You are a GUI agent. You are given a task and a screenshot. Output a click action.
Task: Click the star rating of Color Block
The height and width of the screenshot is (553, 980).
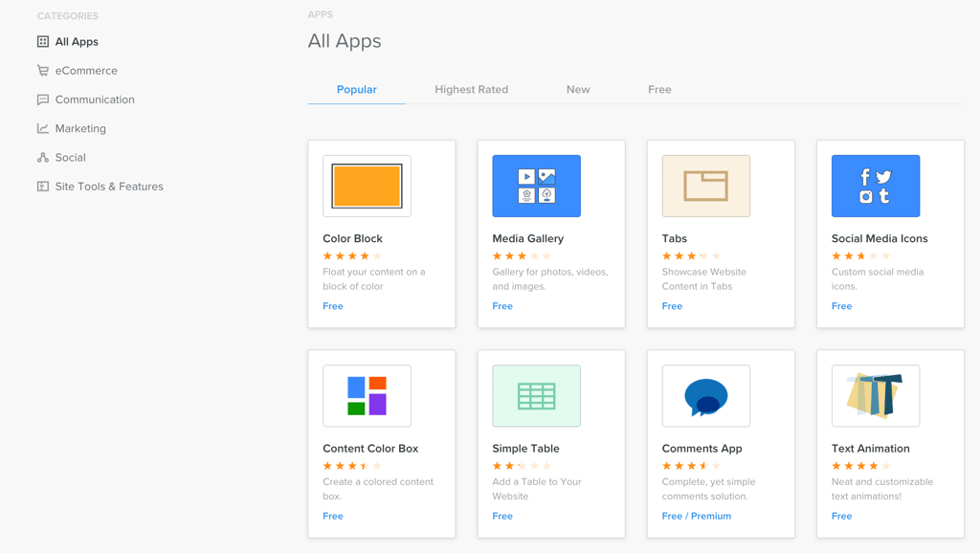[352, 256]
